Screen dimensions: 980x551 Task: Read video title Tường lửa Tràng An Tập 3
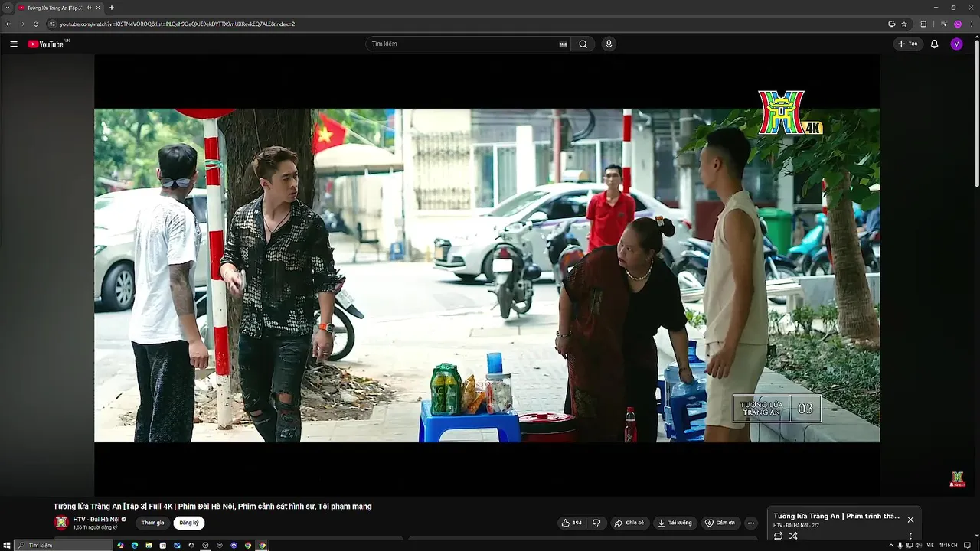pos(212,507)
